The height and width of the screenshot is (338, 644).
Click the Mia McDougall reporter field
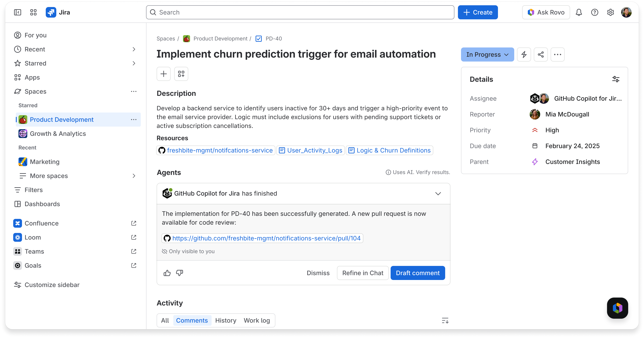click(560, 114)
